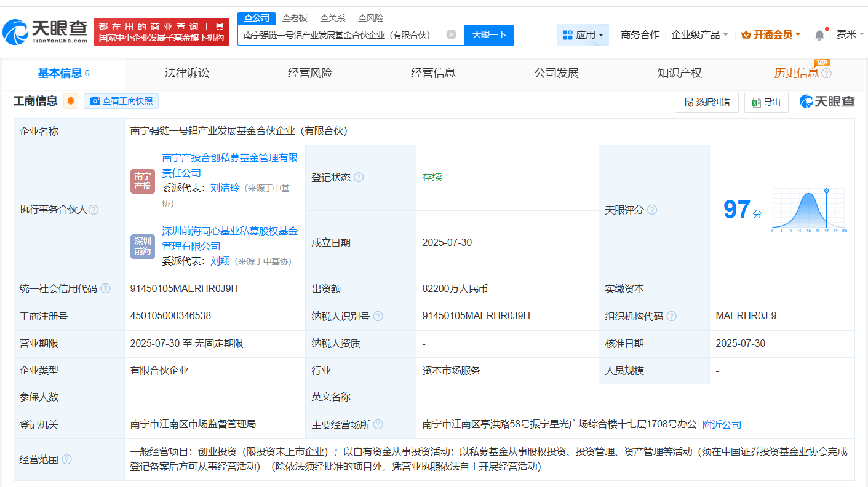Click help icon next to 天眼评分

(x=652, y=210)
